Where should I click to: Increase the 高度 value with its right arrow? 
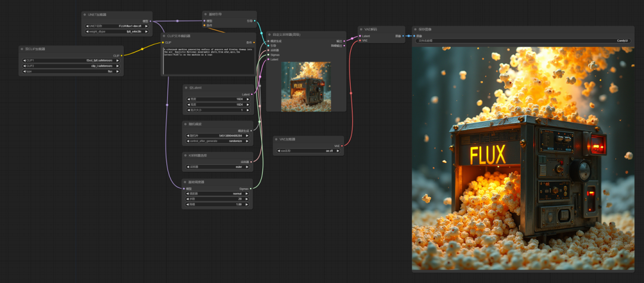coord(247,104)
